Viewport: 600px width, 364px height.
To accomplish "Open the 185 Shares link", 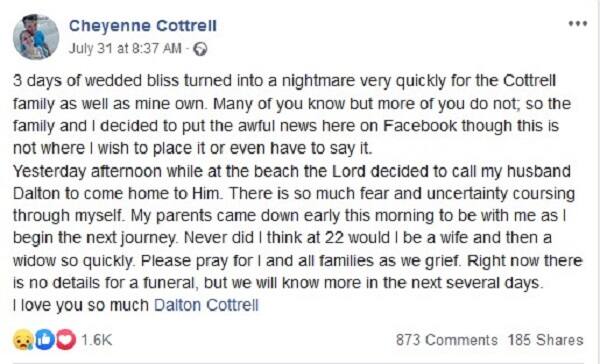I will 545,340.
